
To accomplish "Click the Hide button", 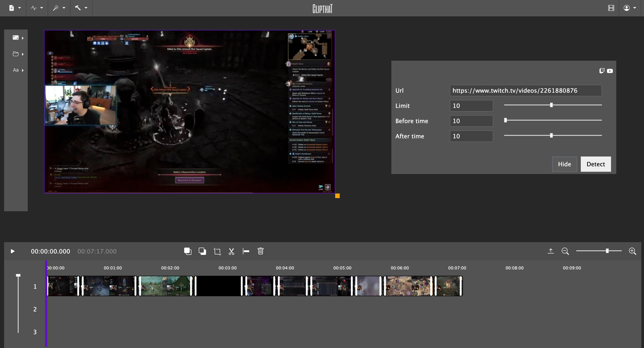I will click(x=564, y=164).
